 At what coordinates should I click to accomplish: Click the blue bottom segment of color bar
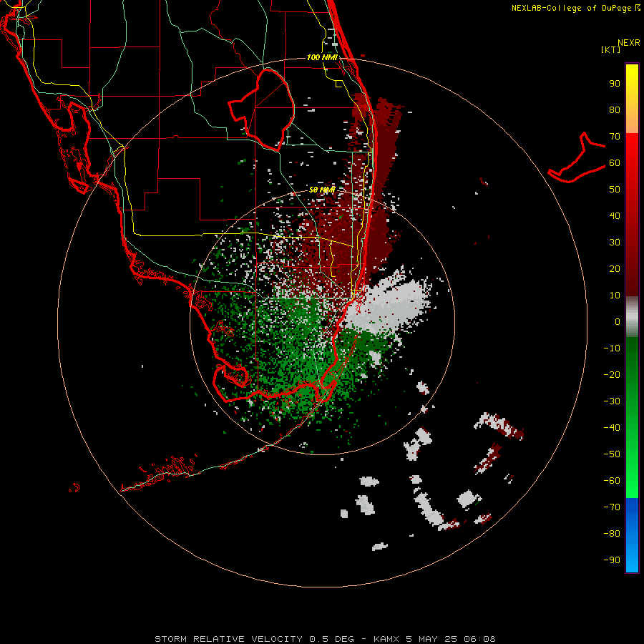(x=632, y=535)
